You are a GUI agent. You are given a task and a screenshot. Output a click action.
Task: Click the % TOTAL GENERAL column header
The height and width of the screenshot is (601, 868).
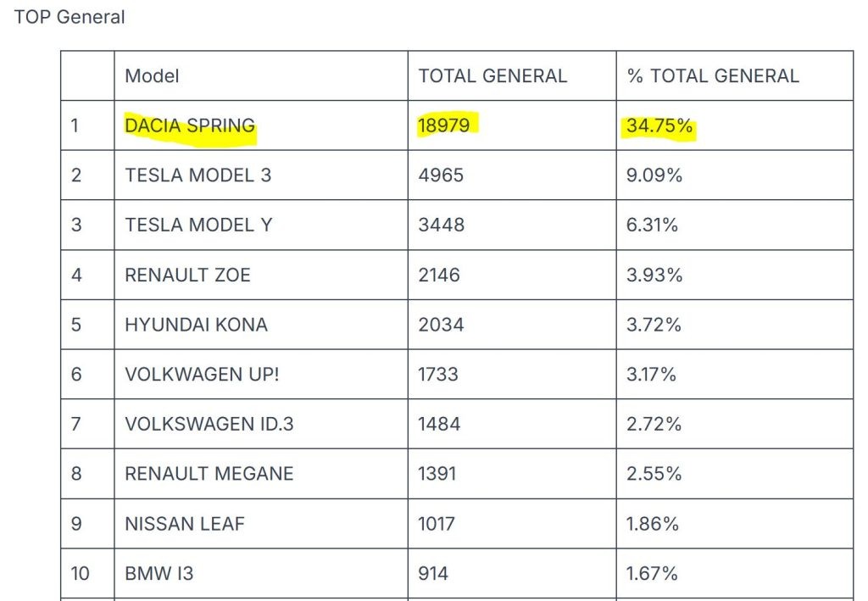[713, 75]
